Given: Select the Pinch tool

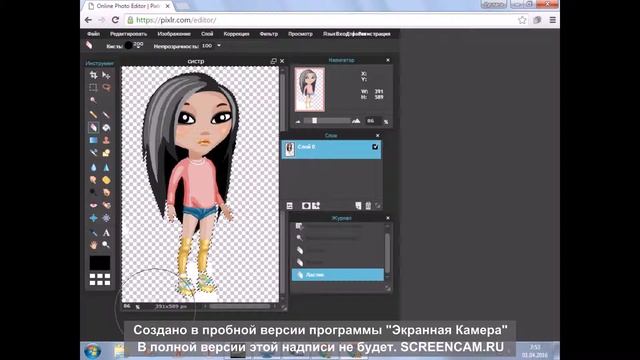Looking at the screenshot, I should point(106,218).
